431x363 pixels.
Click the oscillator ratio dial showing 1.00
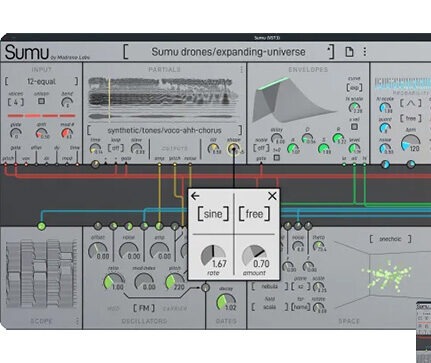click(x=113, y=282)
